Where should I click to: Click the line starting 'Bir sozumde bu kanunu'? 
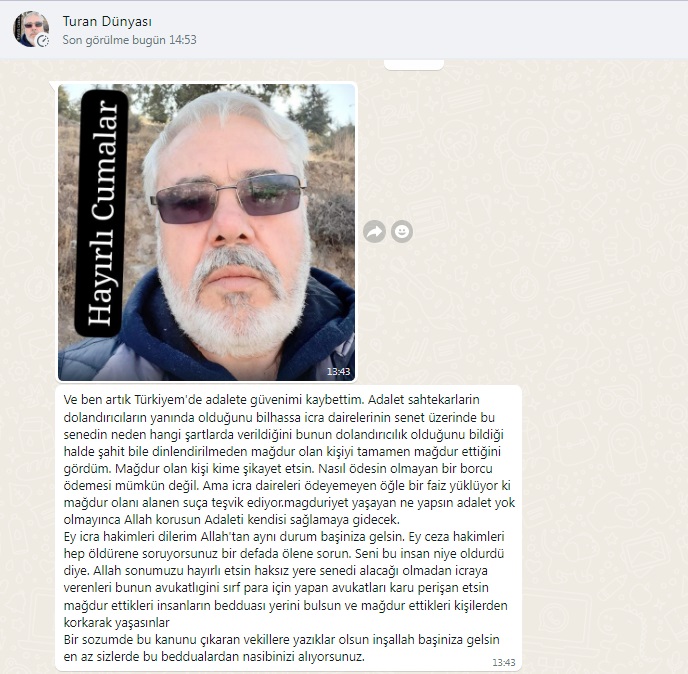click(281, 639)
